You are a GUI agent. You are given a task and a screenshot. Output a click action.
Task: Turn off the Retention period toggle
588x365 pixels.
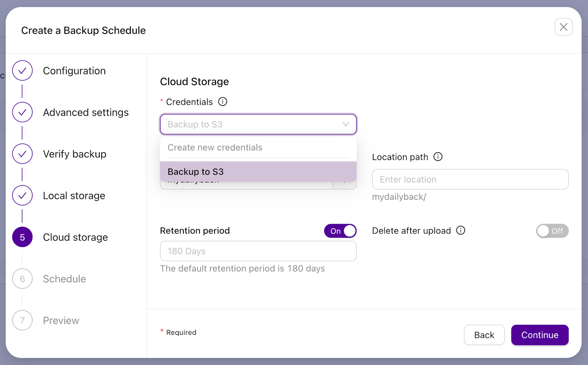(x=340, y=231)
